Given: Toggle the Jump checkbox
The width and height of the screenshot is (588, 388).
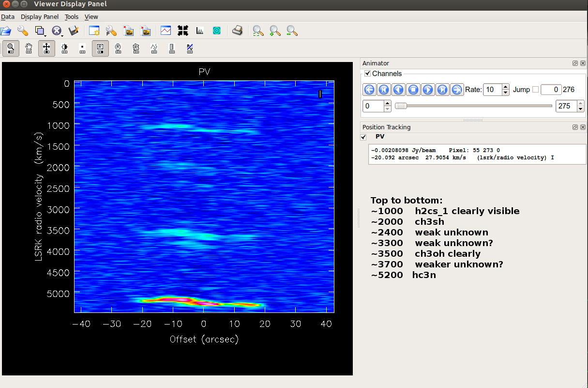Looking at the screenshot, I should 535,90.
